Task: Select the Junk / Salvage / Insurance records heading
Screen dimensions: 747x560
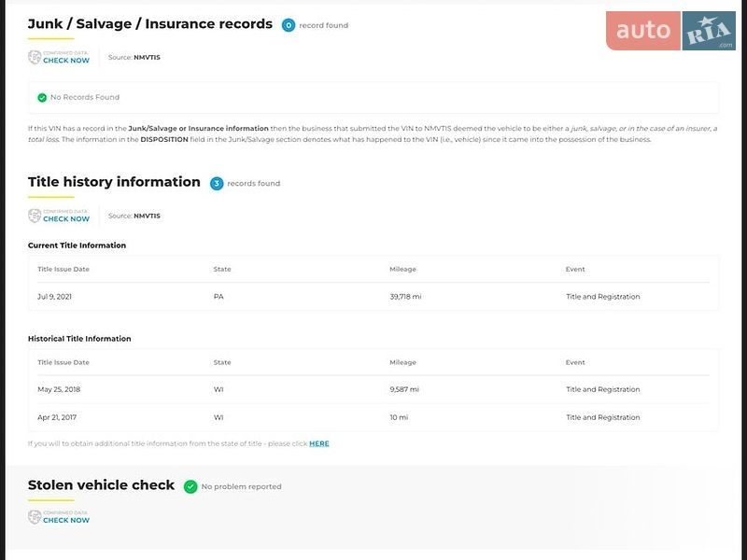Action: coord(150,24)
